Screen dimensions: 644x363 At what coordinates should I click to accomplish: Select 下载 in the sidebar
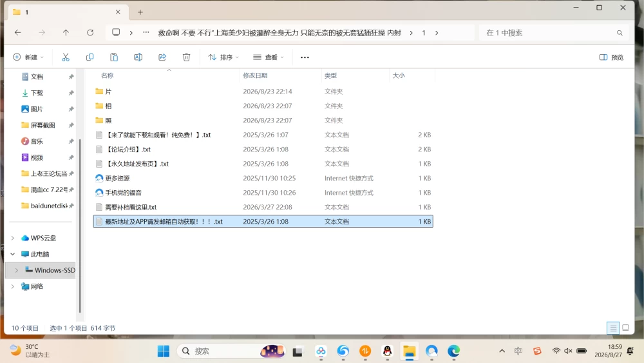(37, 93)
